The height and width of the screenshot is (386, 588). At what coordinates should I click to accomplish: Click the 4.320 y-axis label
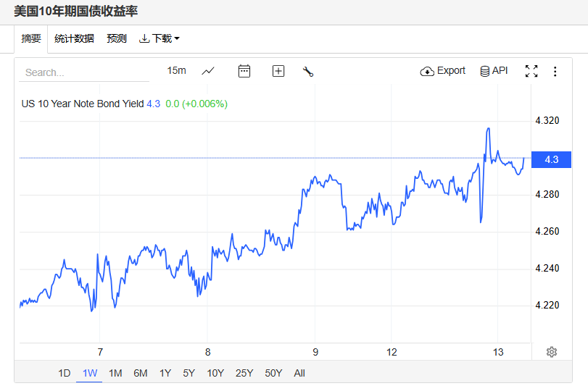click(x=547, y=120)
